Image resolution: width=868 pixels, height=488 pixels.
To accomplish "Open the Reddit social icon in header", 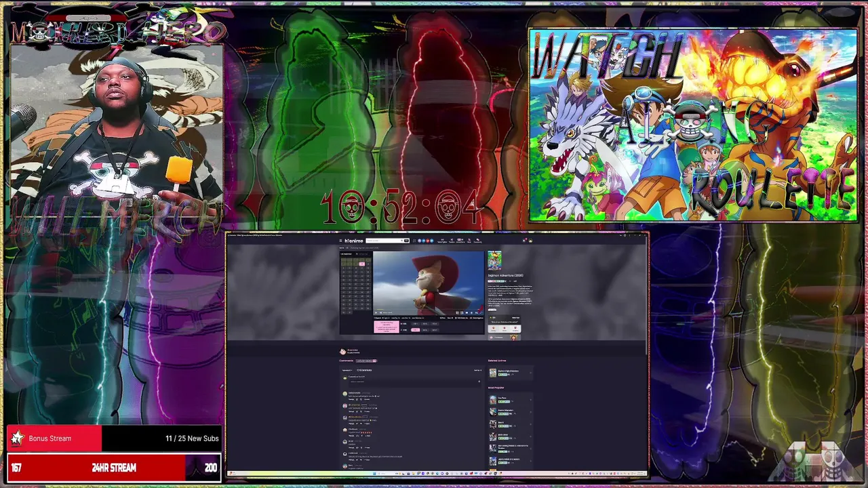I will point(428,241).
